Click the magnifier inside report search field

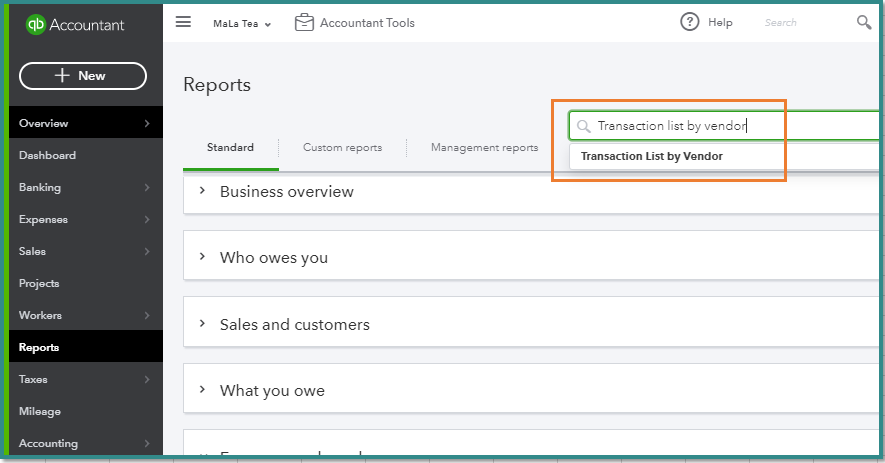pos(584,126)
